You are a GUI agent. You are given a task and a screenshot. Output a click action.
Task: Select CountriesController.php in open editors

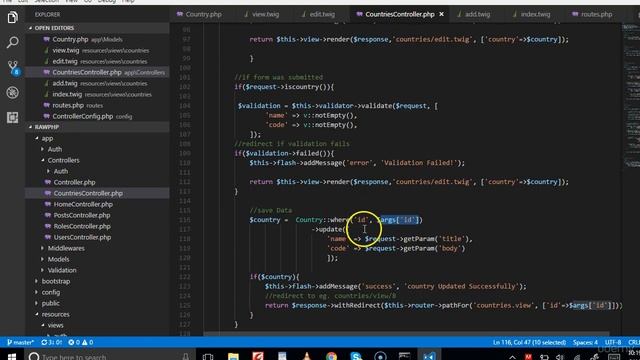tap(97, 72)
